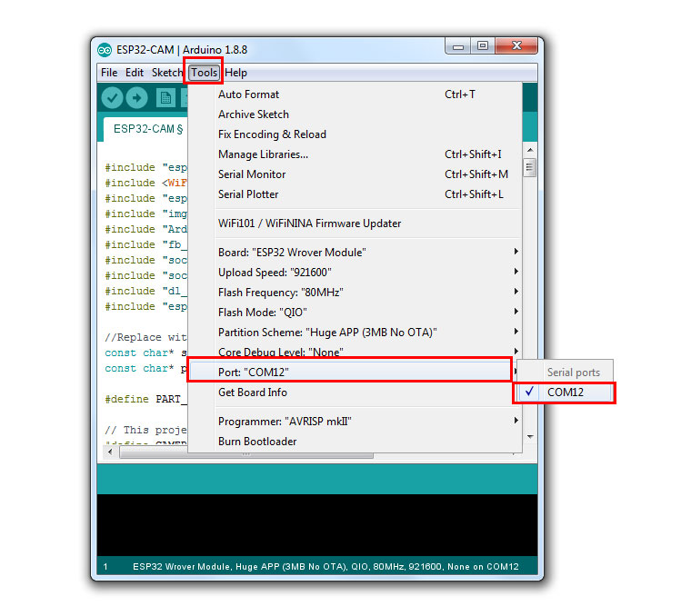
Task: Click the editor vertical scrollbar down arrow
Action: click(x=530, y=437)
